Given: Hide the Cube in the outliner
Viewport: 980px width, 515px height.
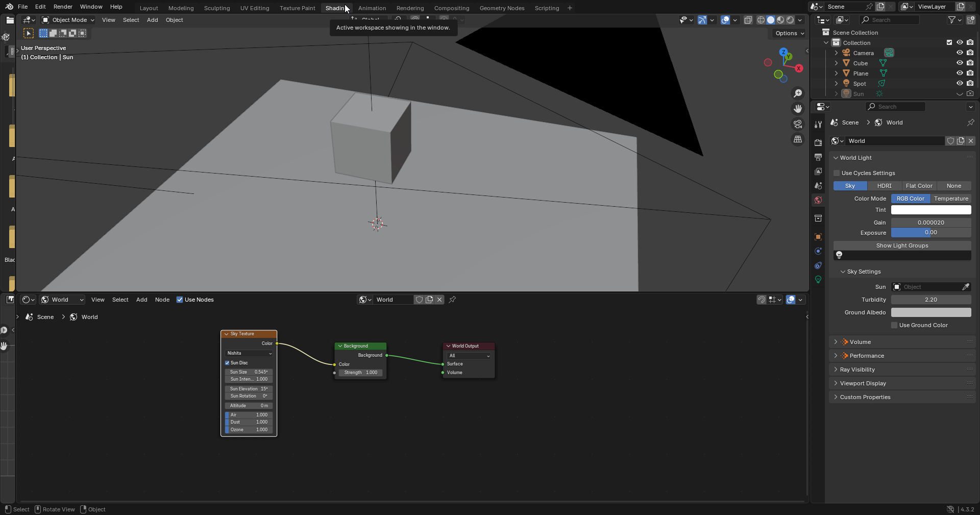Looking at the screenshot, I should pyautogui.click(x=960, y=63).
